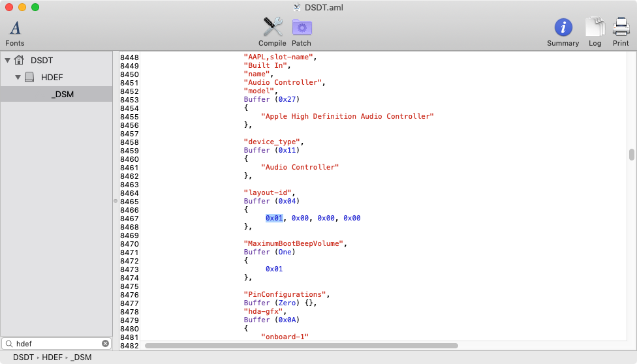This screenshot has height=364, width=637.
Task: Click "Apple High Definition Audio Controller" text
Action: tap(347, 116)
